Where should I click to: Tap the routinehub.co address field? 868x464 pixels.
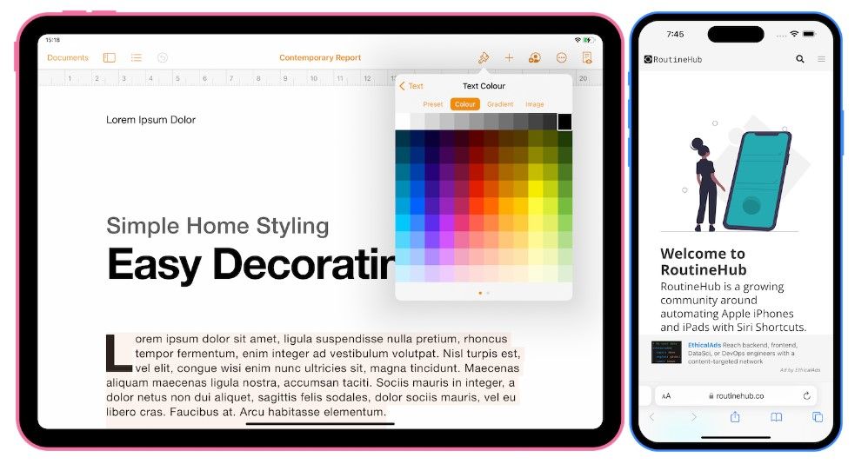tap(736, 396)
